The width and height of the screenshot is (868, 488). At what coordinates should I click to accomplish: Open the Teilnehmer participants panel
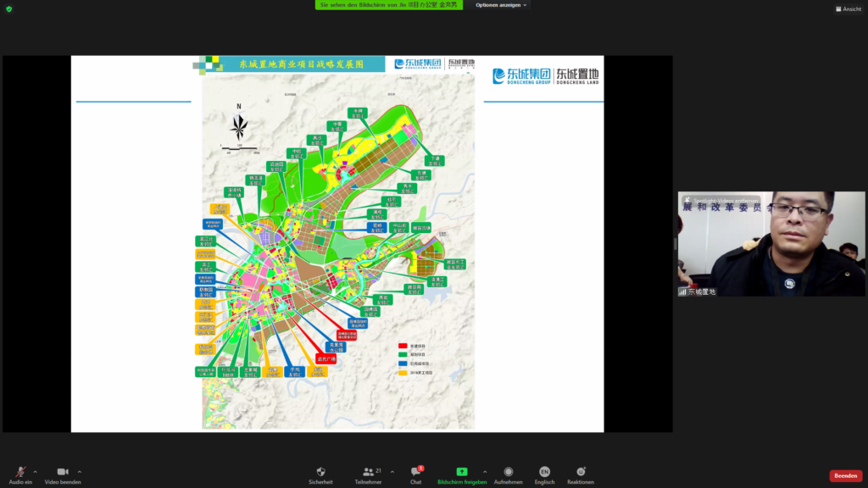(368, 472)
